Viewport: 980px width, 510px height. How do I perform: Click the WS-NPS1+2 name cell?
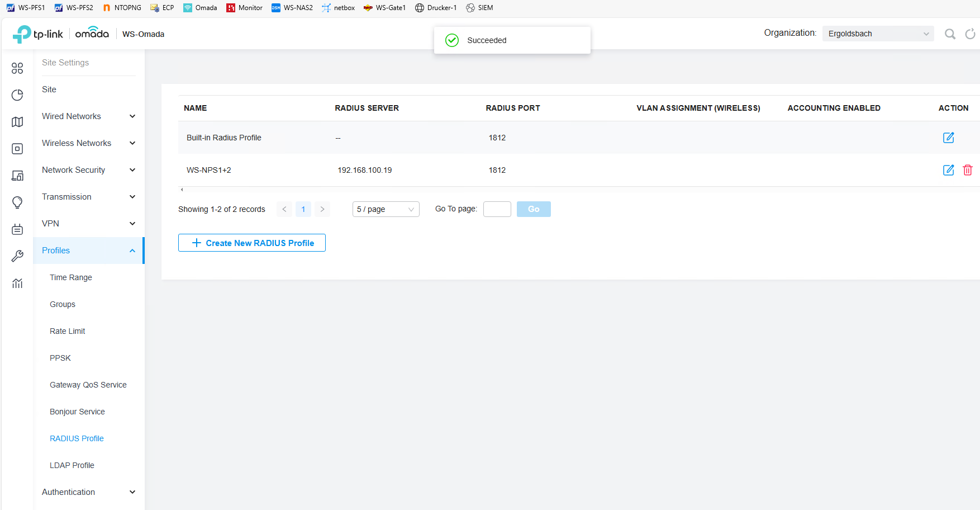pos(209,170)
